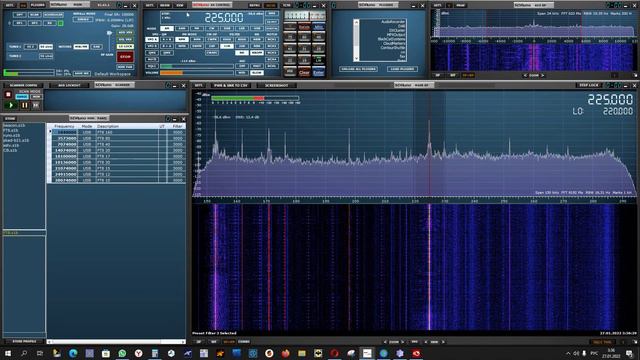Toggle LO LOCK in the main panel
640x360 pixels.
(125, 47)
